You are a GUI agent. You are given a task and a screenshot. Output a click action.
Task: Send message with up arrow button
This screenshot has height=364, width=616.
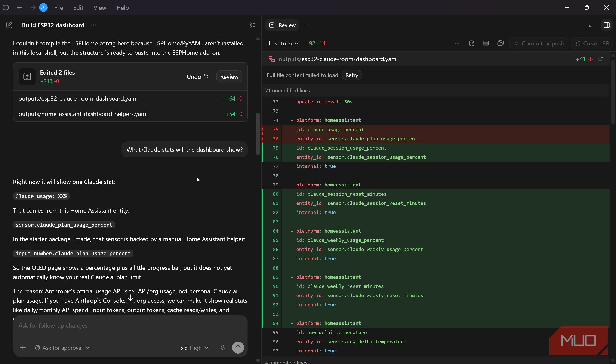click(x=238, y=348)
